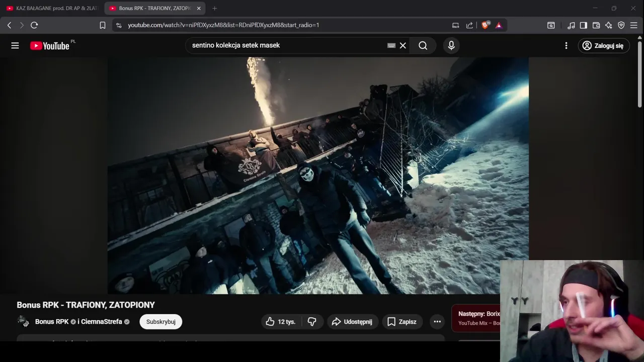The width and height of the screenshot is (644, 362).
Task: Open Leo AI sparkle icon
Action: tap(609, 25)
